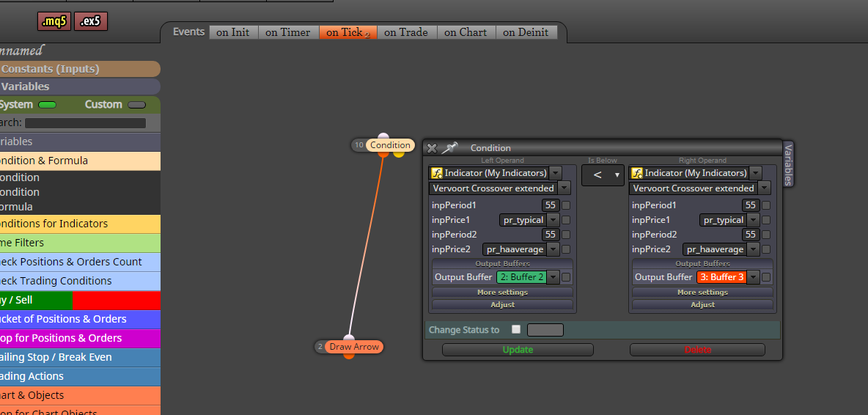Export the compiled .ex5 file
Screen dimensions: 868x415
pyautogui.click(x=91, y=21)
